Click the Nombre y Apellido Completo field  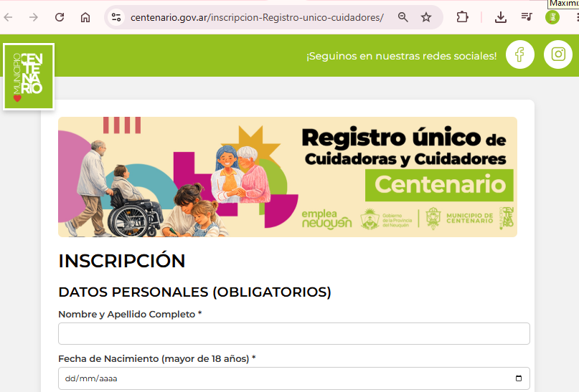(x=294, y=334)
